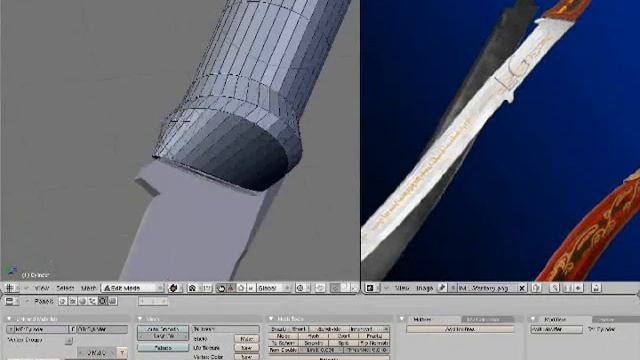Toggle Auto Smooth

coord(163,329)
